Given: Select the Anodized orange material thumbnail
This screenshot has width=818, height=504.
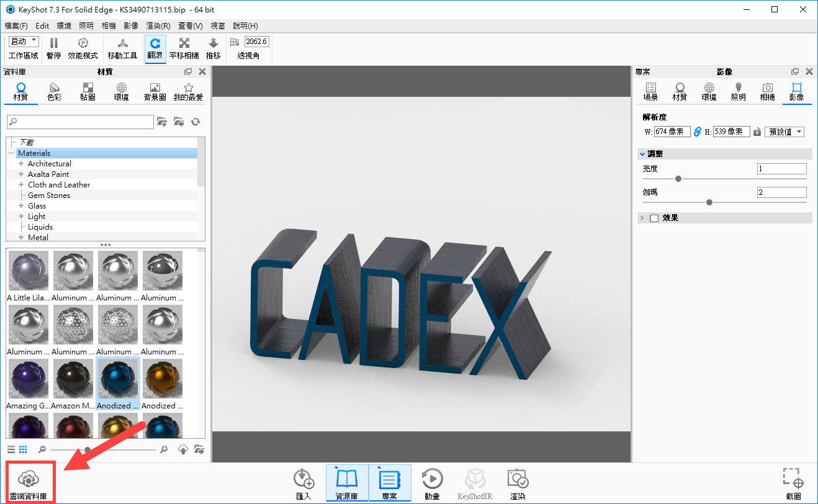Looking at the screenshot, I should [x=163, y=379].
